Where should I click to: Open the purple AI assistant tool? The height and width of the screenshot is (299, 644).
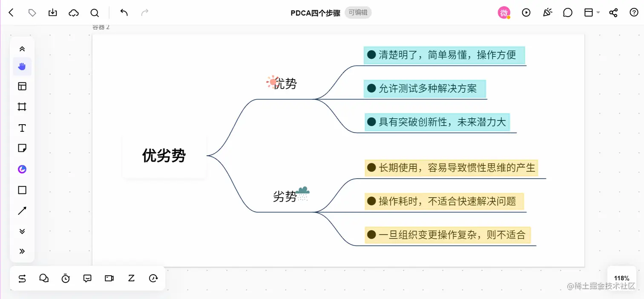click(x=22, y=169)
